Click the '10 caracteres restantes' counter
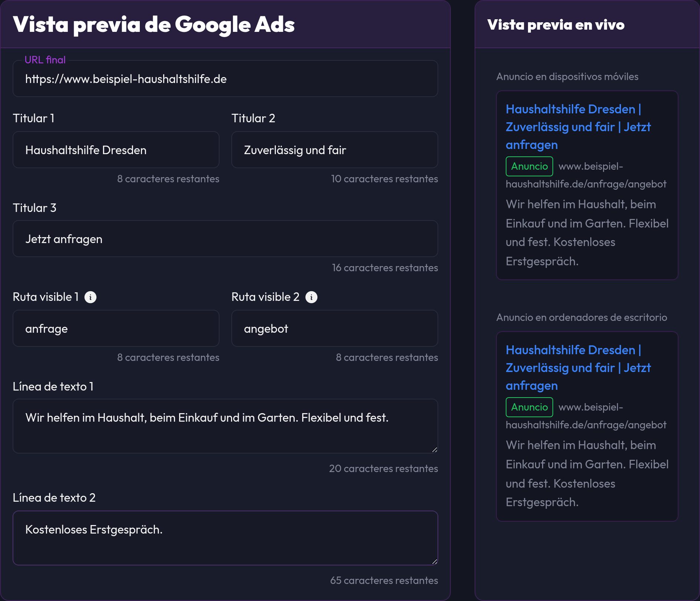Viewport: 700px width, 601px height. point(384,179)
